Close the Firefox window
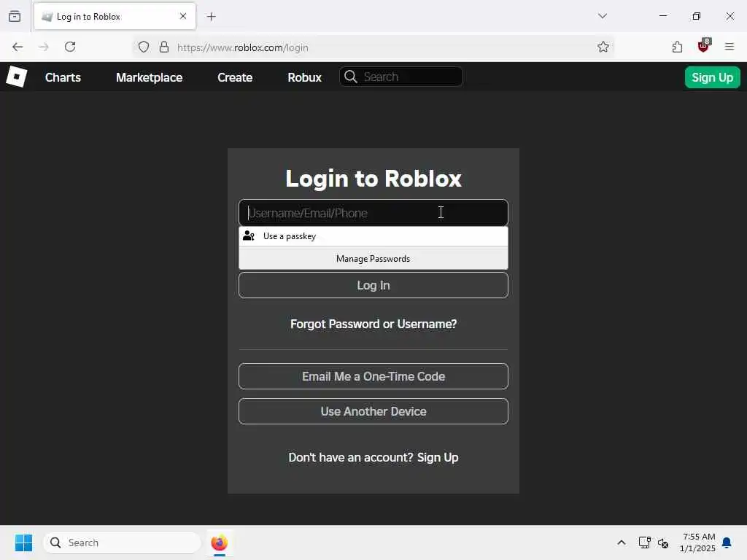Screen dimensions: 747x560 [729, 16]
